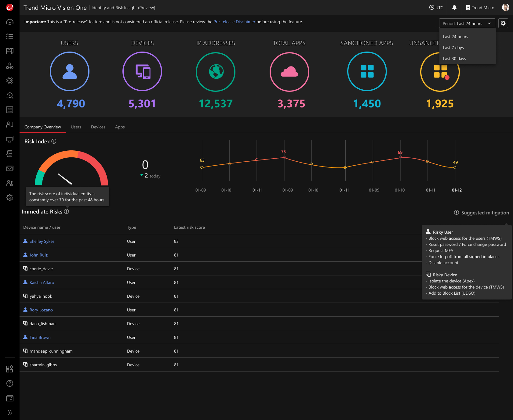Open the Pre-release Disclaimer link

tap(234, 22)
